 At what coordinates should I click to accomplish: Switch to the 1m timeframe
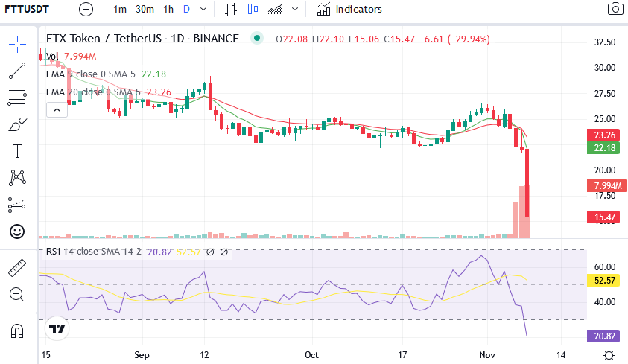pyautogui.click(x=120, y=9)
